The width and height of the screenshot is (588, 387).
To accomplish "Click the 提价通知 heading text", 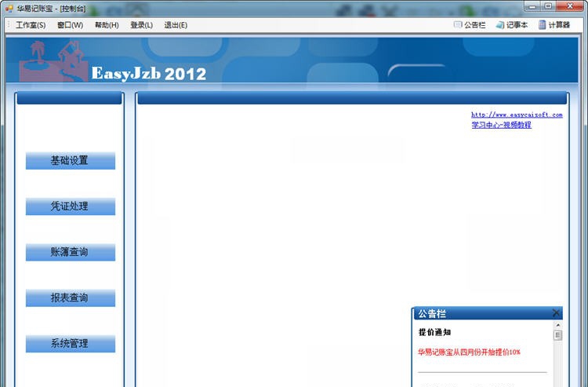I will pos(434,332).
